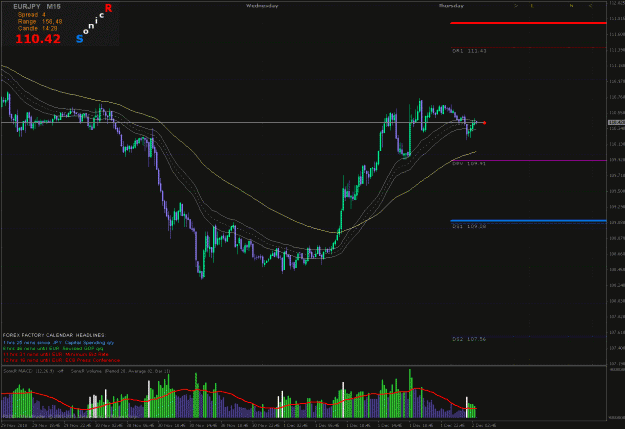
Task: Click the SonicR logo
Action: click(x=94, y=23)
